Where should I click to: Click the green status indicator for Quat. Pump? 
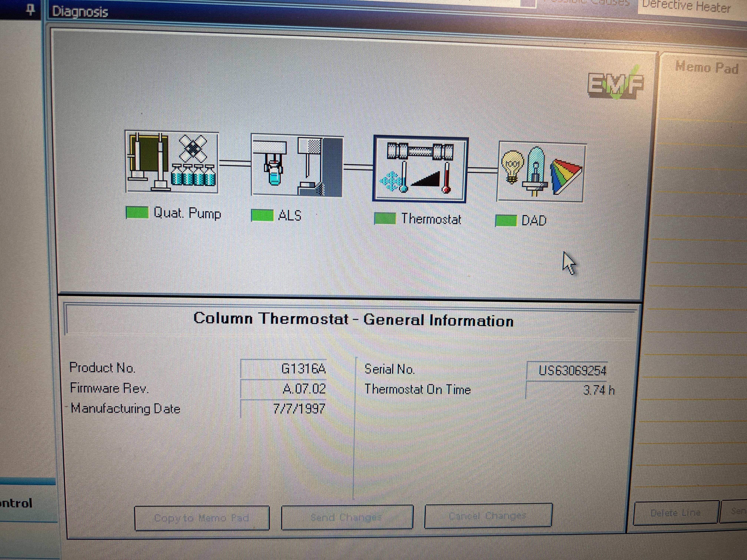[x=137, y=213]
